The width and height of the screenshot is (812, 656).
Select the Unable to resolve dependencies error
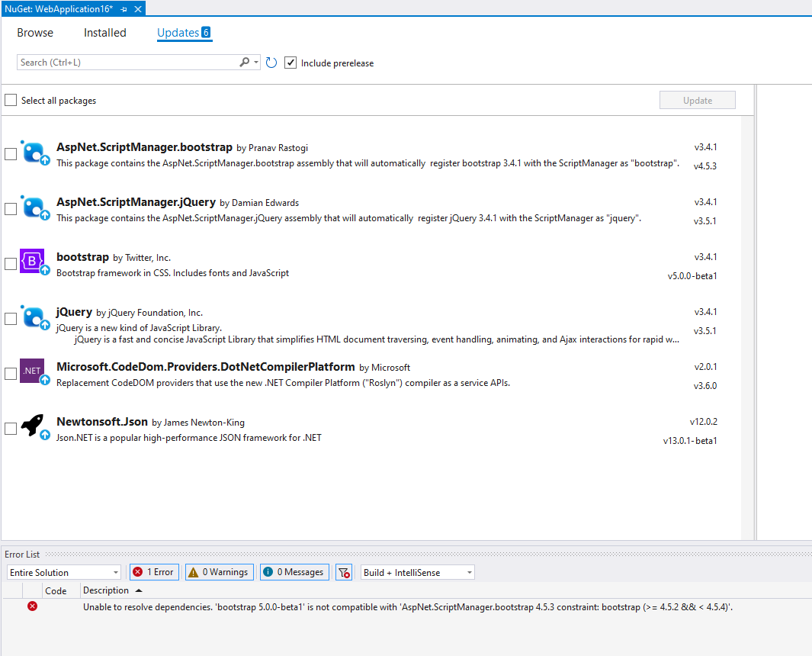click(x=408, y=606)
